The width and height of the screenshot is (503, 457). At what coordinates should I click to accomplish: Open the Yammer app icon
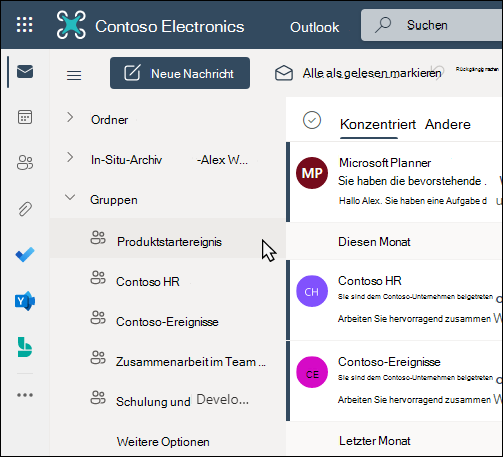click(25, 301)
